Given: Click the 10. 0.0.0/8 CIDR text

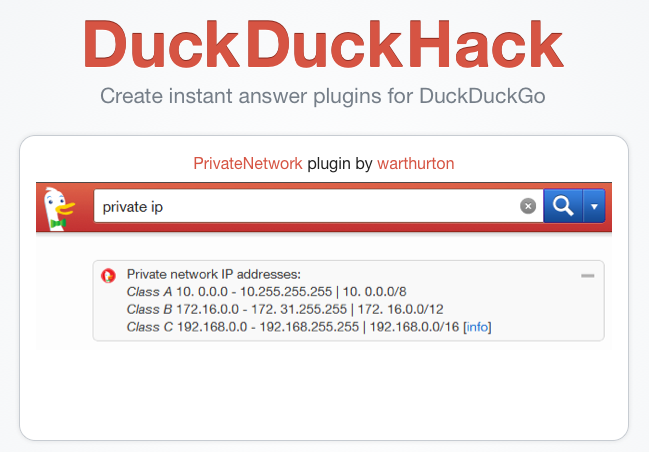Looking at the screenshot, I should pos(375,292).
